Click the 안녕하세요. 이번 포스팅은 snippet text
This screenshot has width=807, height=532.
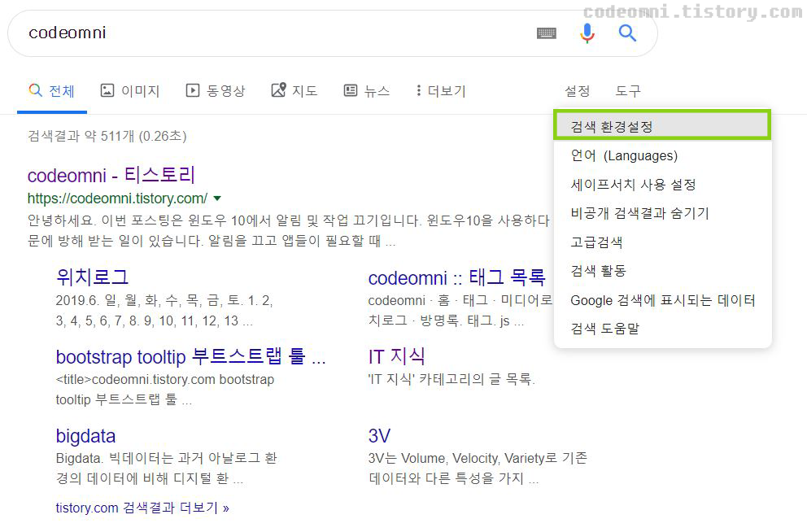pyautogui.click(x=289, y=230)
